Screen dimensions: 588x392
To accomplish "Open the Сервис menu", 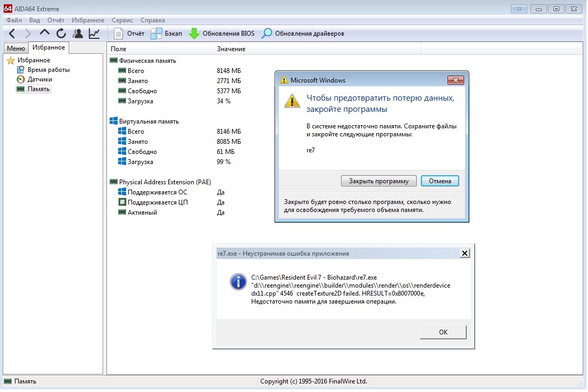I will 122,20.
